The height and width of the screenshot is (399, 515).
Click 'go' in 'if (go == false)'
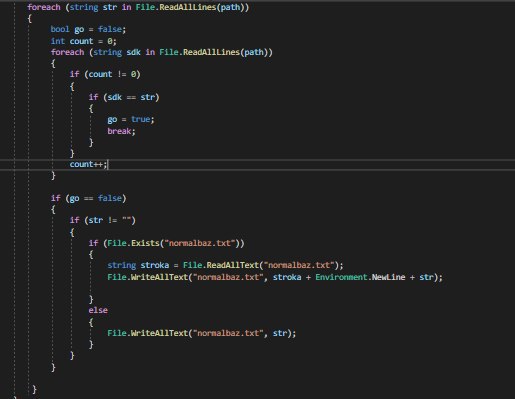[74, 198]
